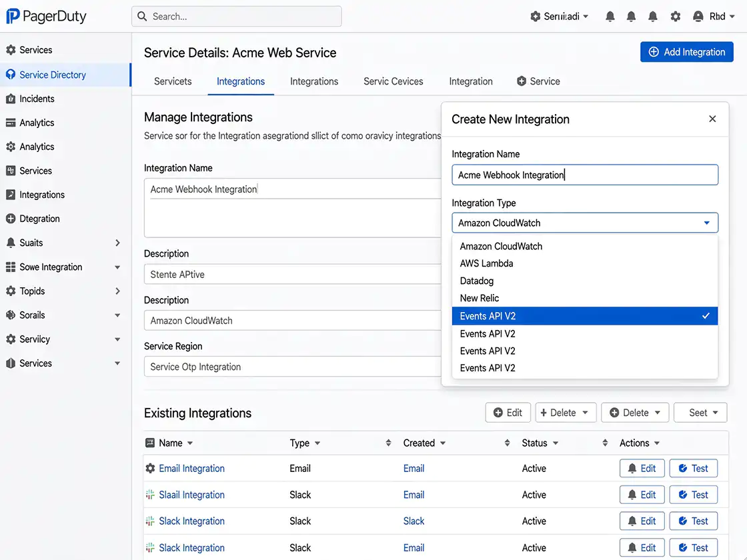This screenshot has height=560, width=747.
Task: Open the Email Integration link
Action: 191,468
